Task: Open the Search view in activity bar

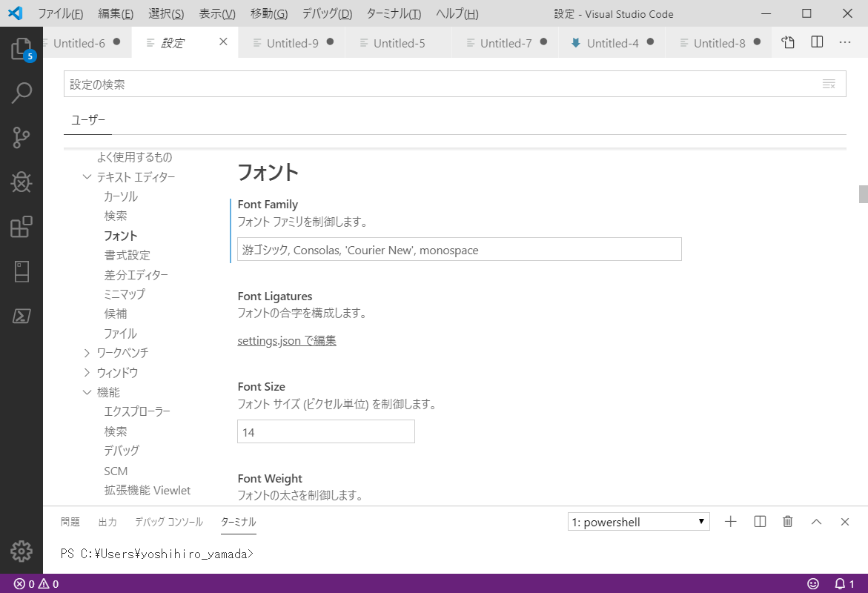Action: click(x=21, y=93)
